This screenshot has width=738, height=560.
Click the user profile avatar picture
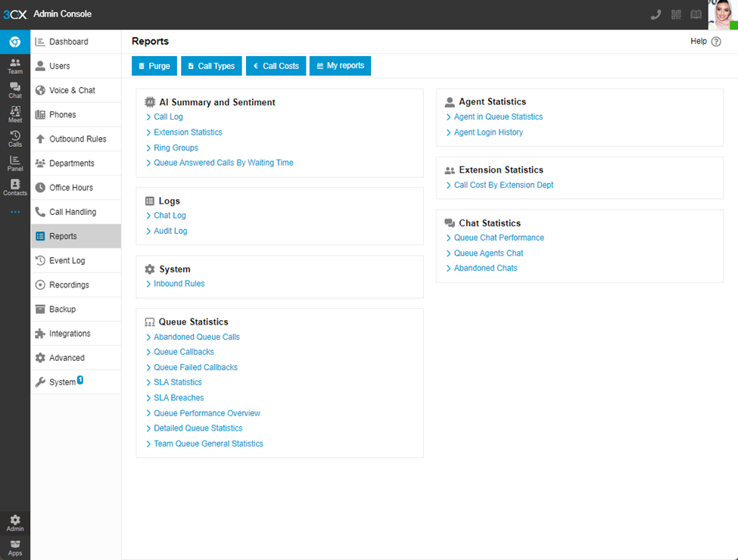[x=722, y=14]
